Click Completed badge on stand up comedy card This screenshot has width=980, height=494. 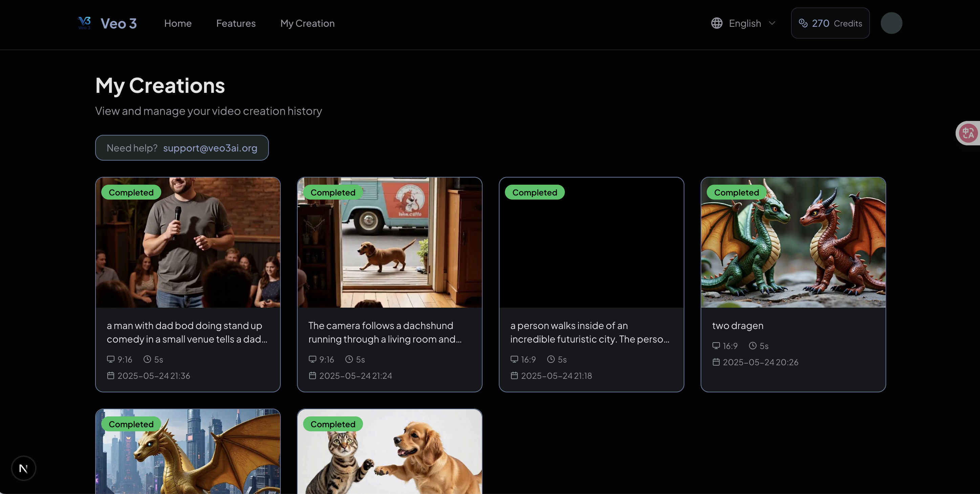tap(131, 192)
